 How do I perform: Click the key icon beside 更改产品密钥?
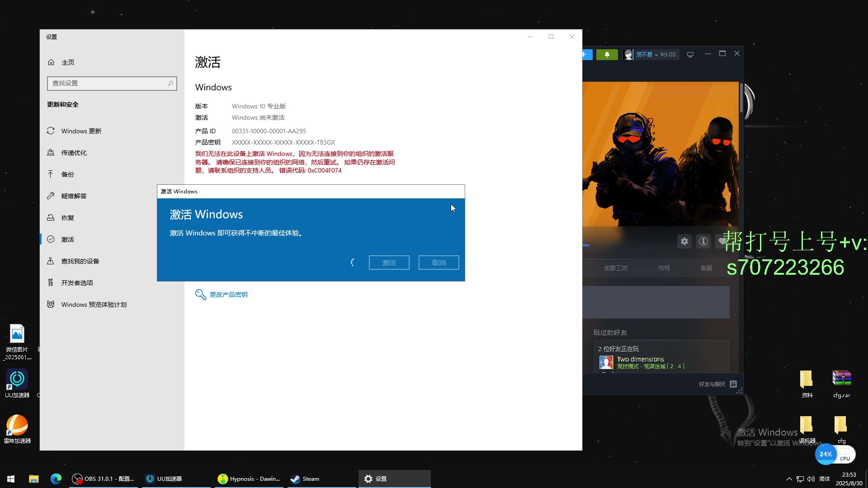[200, 294]
